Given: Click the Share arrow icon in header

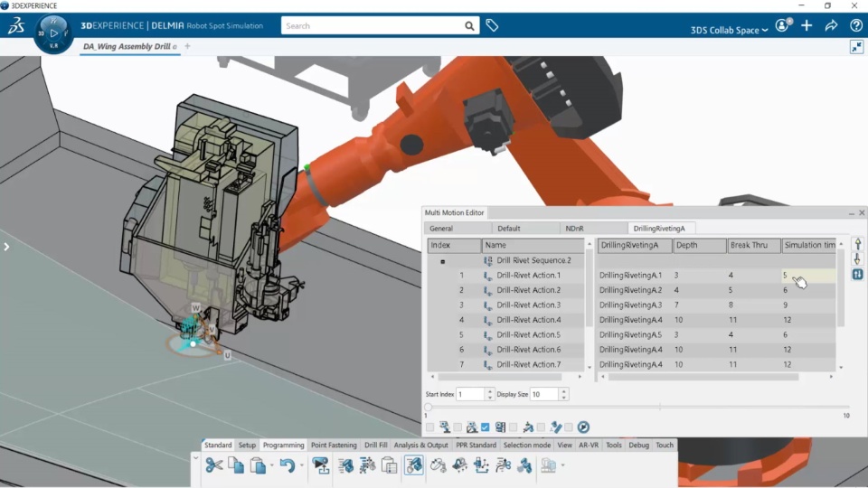Looking at the screenshot, I should click(x=831, y=25).
